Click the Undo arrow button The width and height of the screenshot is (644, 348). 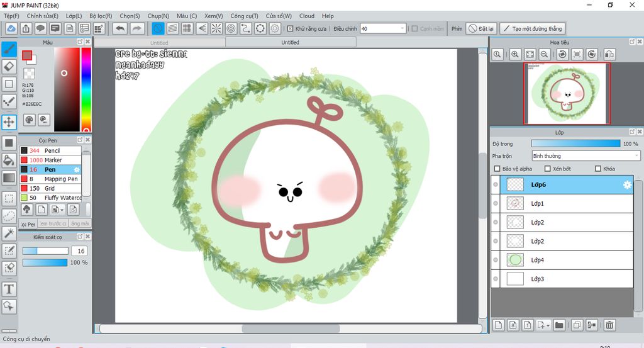tap(120, 29)
